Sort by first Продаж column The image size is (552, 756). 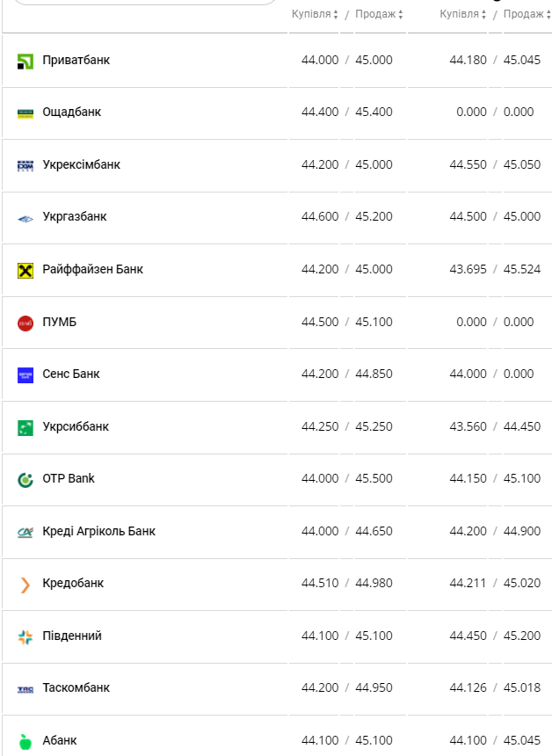click(x=379, y=14)
